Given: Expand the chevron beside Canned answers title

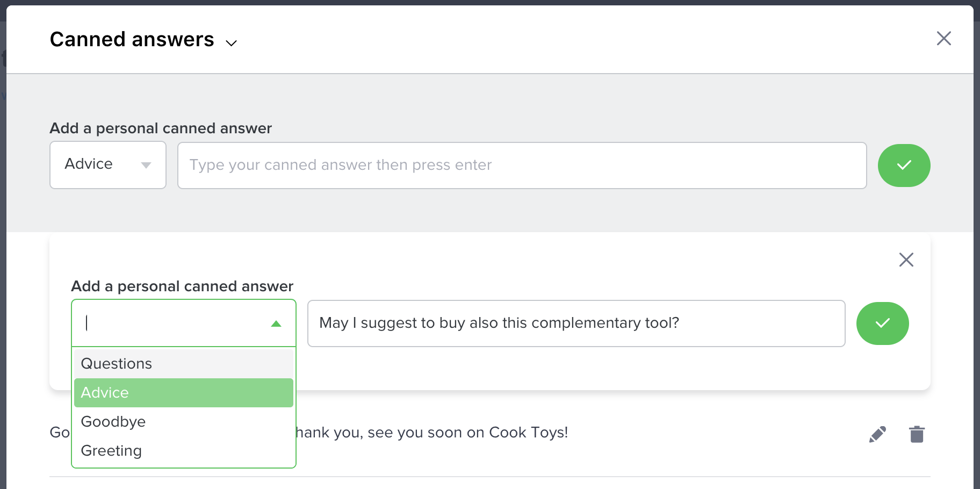Looking at the screenshot, I should coord(231,43).
